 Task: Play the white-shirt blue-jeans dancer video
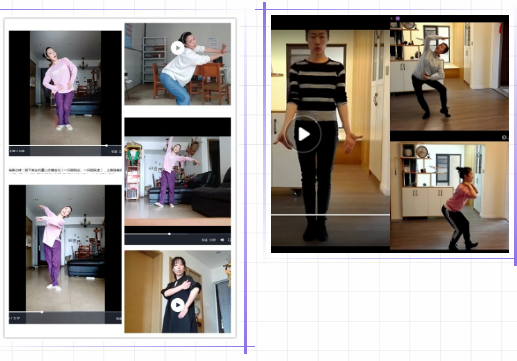click(x=178, y=48)
